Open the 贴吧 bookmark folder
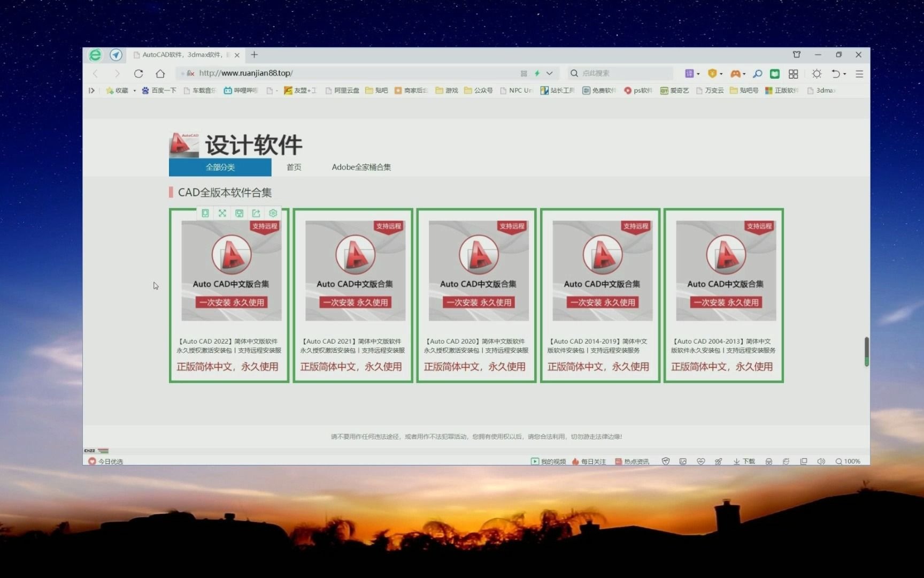This screenshot has width=924, height=578. [x=376, y=90]
